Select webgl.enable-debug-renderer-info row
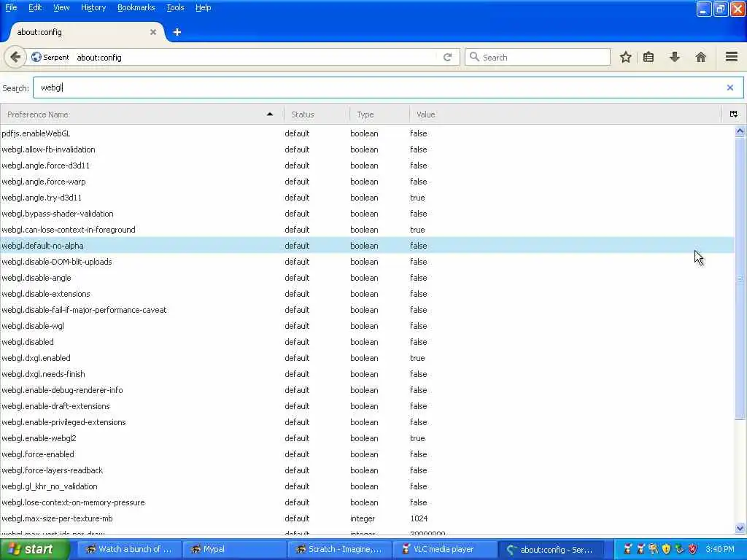This screenshot has width=747, height=560. click(367, 390)
